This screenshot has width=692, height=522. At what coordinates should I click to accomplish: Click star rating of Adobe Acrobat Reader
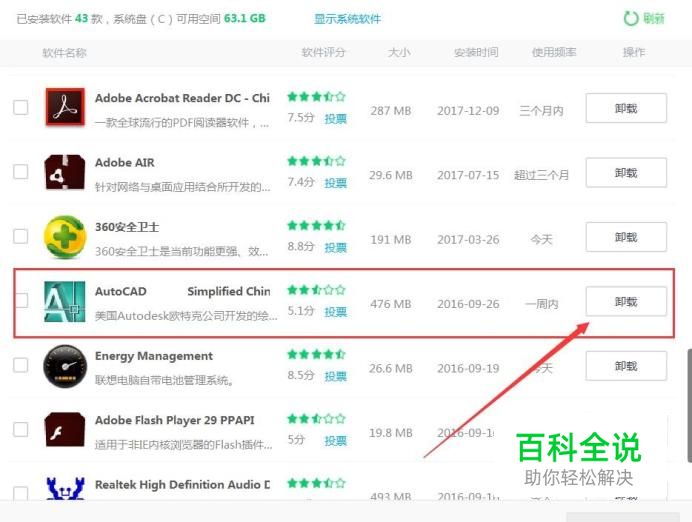pyautogui.click(x=316, y=97)
